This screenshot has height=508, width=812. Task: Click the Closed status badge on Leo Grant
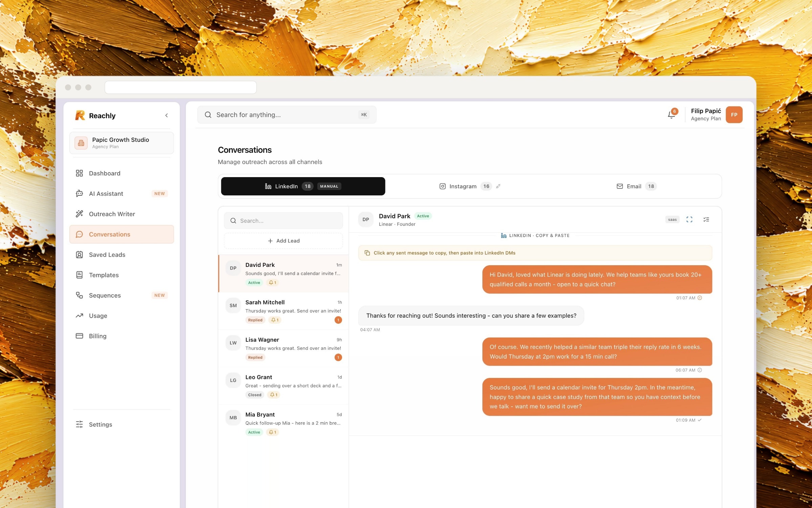[x=255, y=395]
